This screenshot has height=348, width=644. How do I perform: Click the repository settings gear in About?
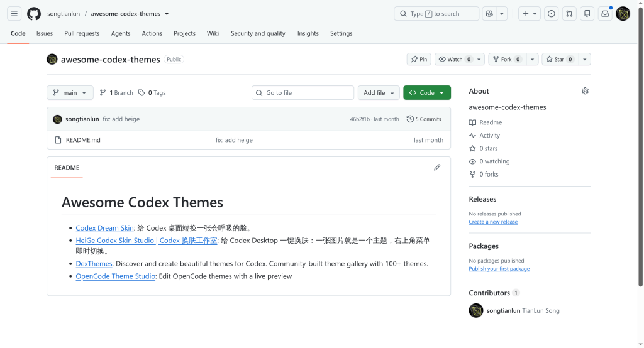tap(585, 90)
